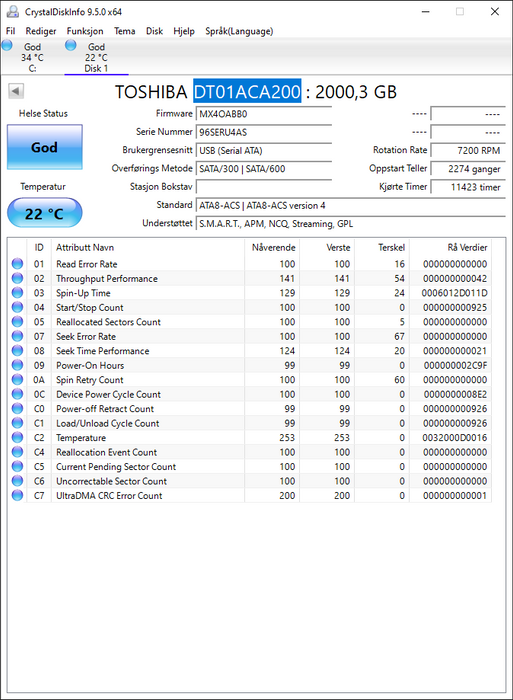Open the Språk(Language) menu
The width and height of the screenshot is (513, 700).
239,31
